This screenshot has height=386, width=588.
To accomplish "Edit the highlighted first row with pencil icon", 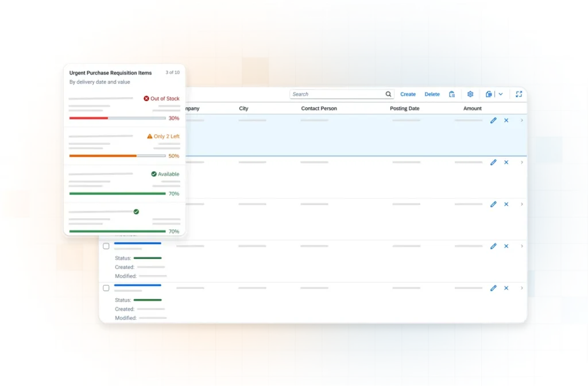I will click(493, 121).
